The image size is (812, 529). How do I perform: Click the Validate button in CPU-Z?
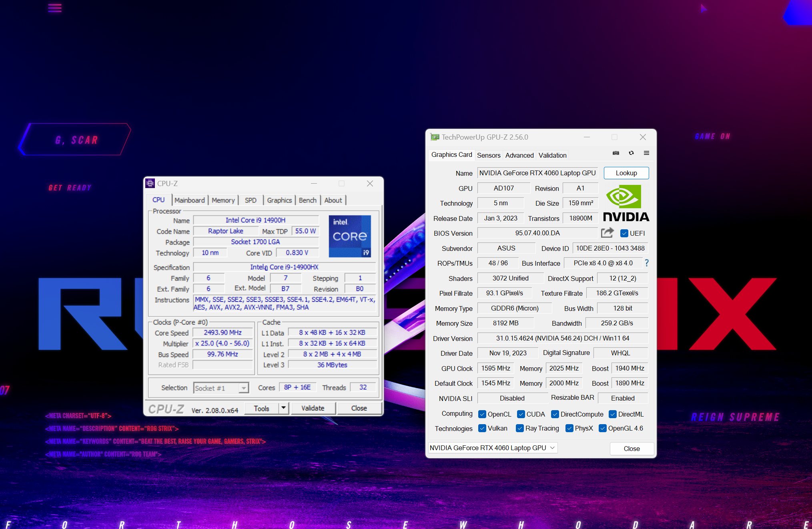pos(313,408)
